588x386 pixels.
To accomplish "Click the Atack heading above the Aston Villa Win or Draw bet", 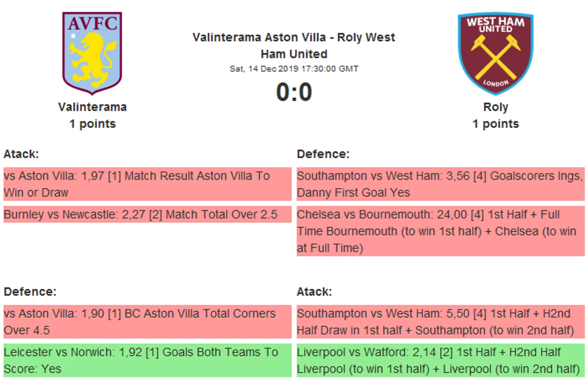I will point(21,154).
